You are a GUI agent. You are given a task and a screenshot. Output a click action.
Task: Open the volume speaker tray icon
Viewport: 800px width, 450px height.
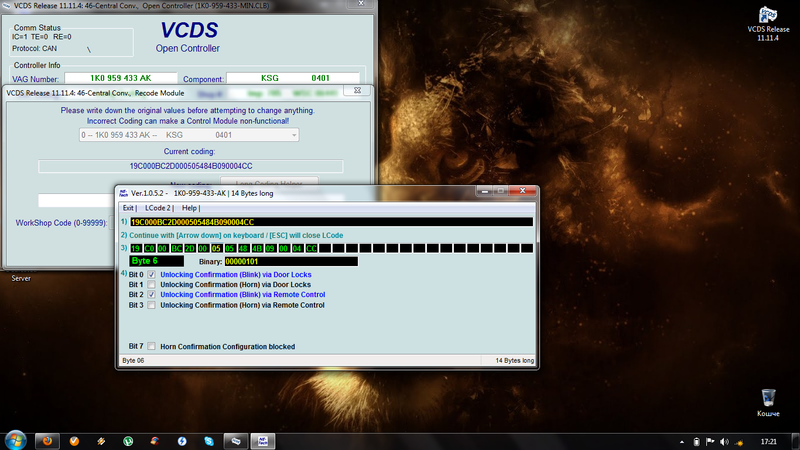(x=724, y=442)
